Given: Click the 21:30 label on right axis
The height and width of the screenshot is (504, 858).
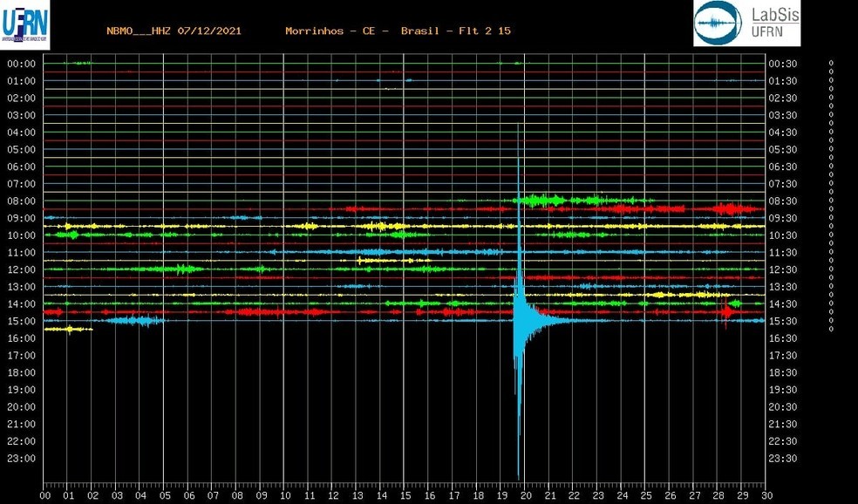Looking at the screenshot, I should click(x=782, y=424).
